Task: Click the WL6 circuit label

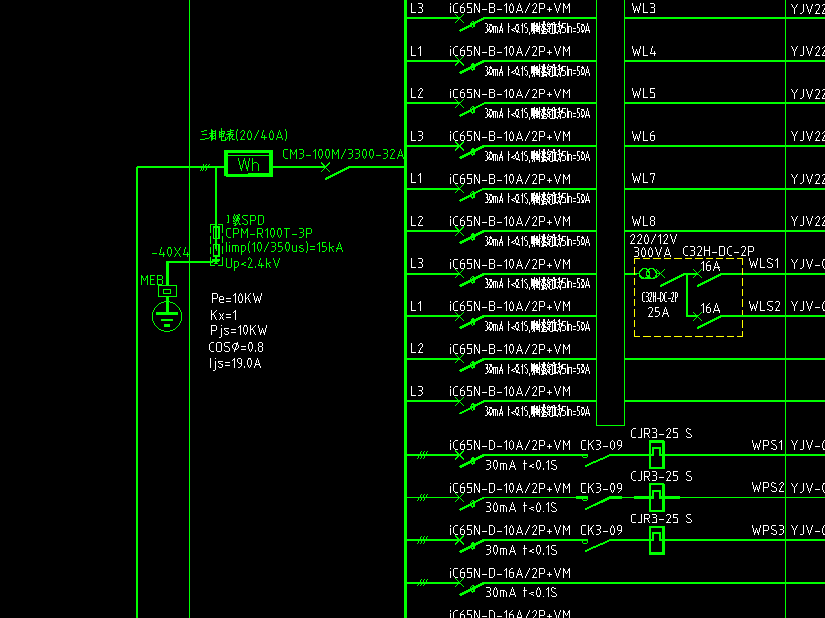Action: [x=644, y=136]
